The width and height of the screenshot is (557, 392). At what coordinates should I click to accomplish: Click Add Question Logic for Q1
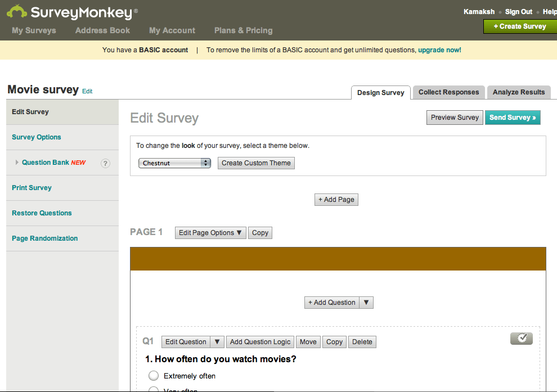click(260, 342)
